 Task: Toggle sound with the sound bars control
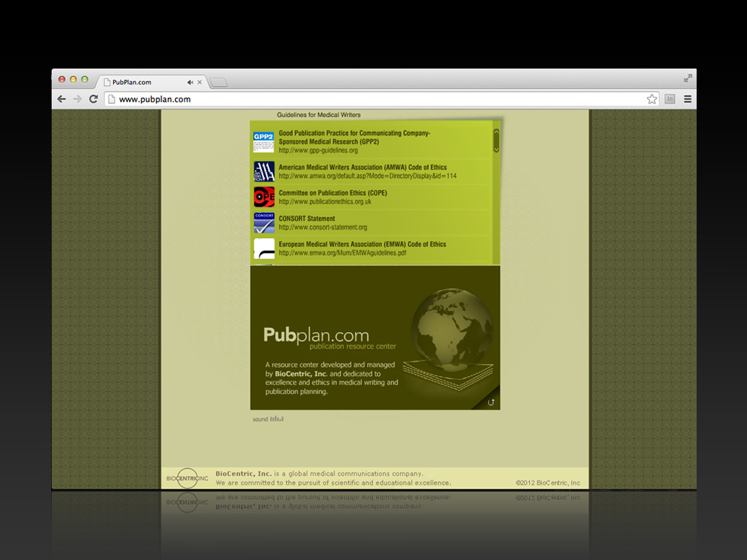point(276,419)
